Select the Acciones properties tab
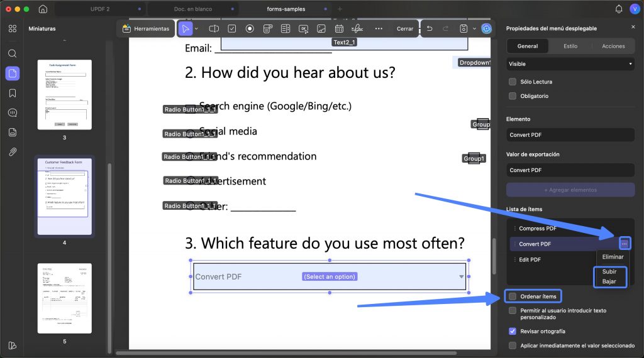The width and height of the screenshot is (644, 358). point(613,46)
